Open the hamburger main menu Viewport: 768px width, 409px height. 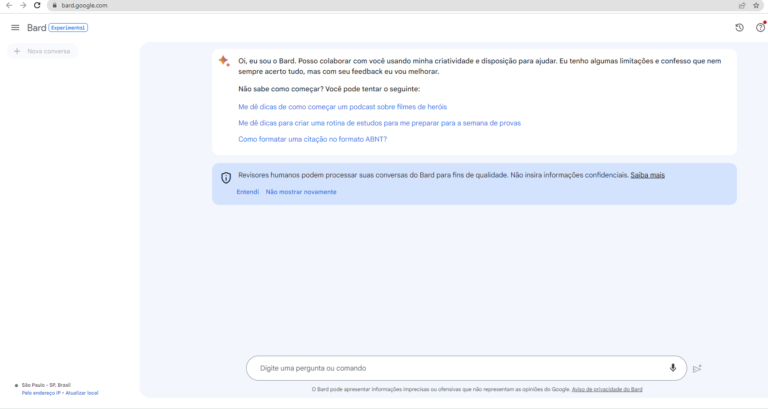click(x=15, y=28)
